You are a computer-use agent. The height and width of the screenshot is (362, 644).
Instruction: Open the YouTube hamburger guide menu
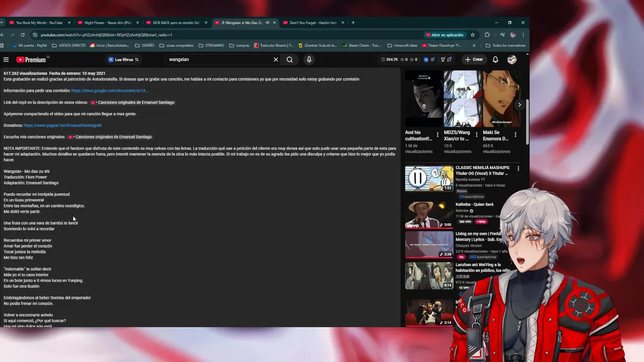click(x=6, y=59)
